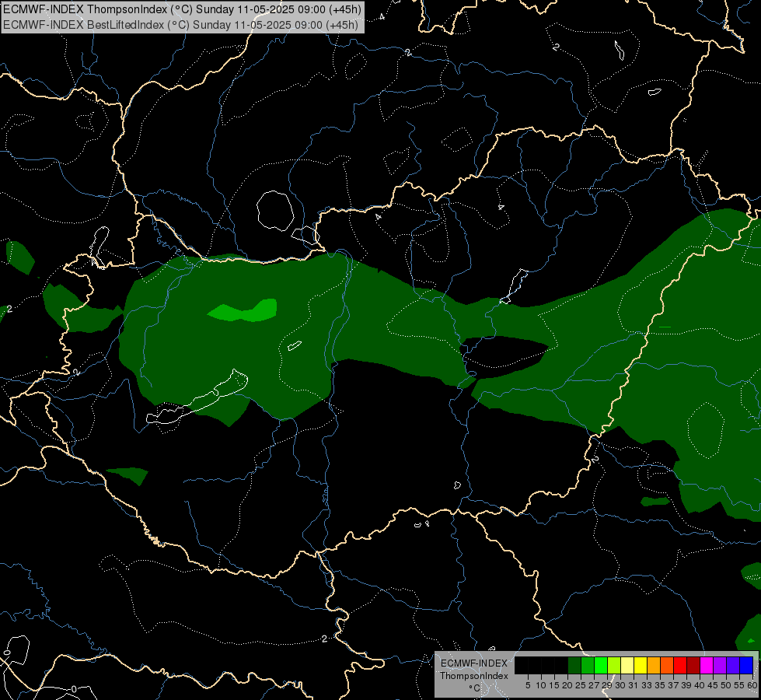The height and width of the screenshot is (700, 761).
Task: Click the dark green 20–25 legend swatch
Action: click(x=574, y=665)
